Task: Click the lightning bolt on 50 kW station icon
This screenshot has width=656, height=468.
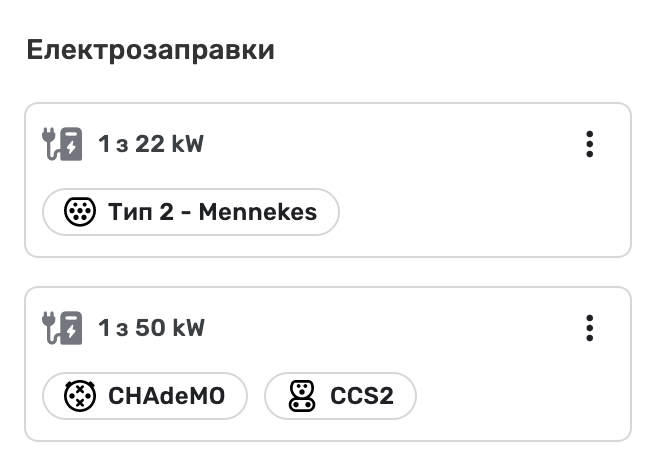Action: (x=71, y=331)
